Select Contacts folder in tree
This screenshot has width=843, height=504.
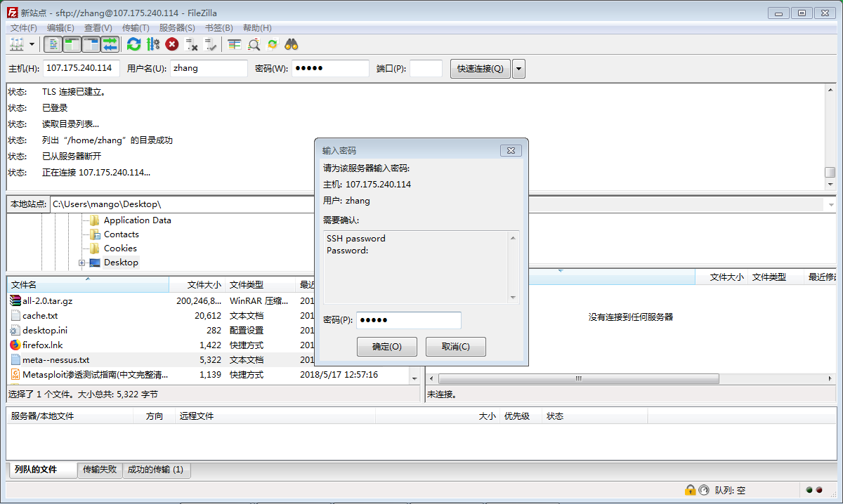(x=122, y=234)
